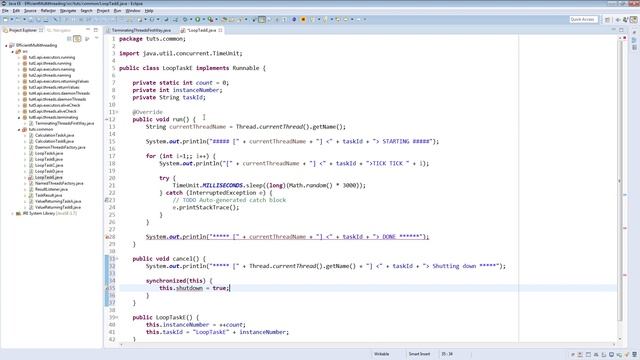Screen dimensions: 640x360
Task: Open the Source menu
Action: click(x=30, y=11)
